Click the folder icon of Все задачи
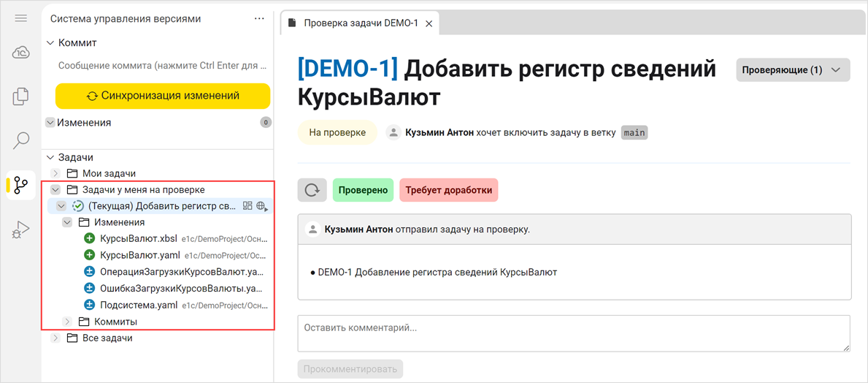Viewport: 868px width, 383px height. [x=72, y=338]
